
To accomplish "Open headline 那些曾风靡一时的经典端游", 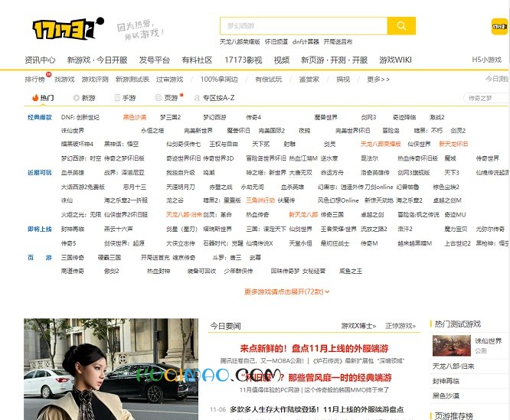I will (339, 377).
